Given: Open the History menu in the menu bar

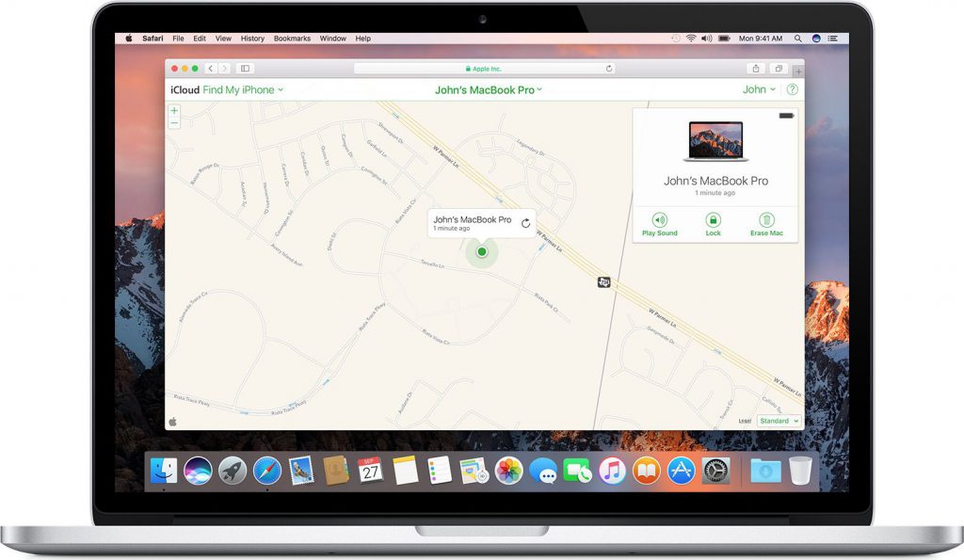Looking at the screenshot, I should [251, 39].
